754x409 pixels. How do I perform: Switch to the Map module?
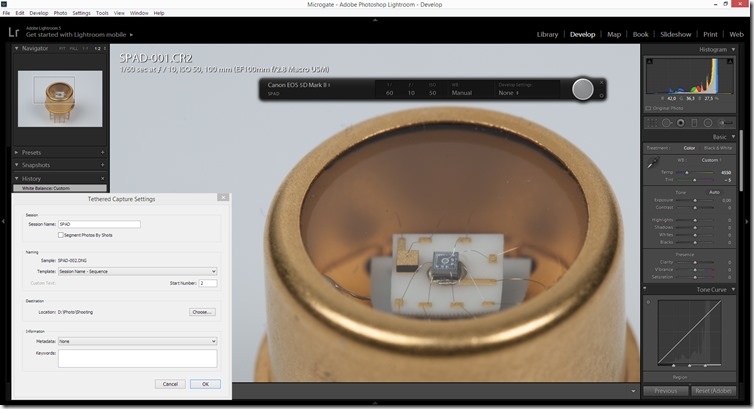click(x=614, y=35)
